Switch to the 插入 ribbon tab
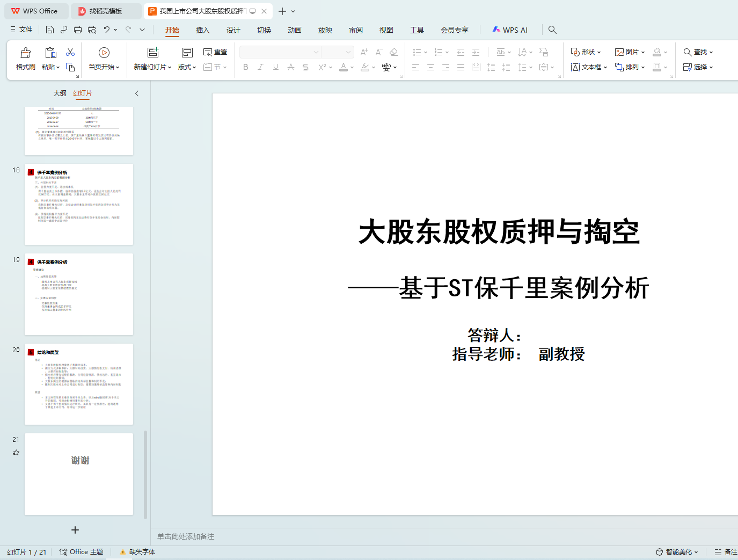Image resolution: width=738 pixels, height=560 pixels. click(203, 30)
